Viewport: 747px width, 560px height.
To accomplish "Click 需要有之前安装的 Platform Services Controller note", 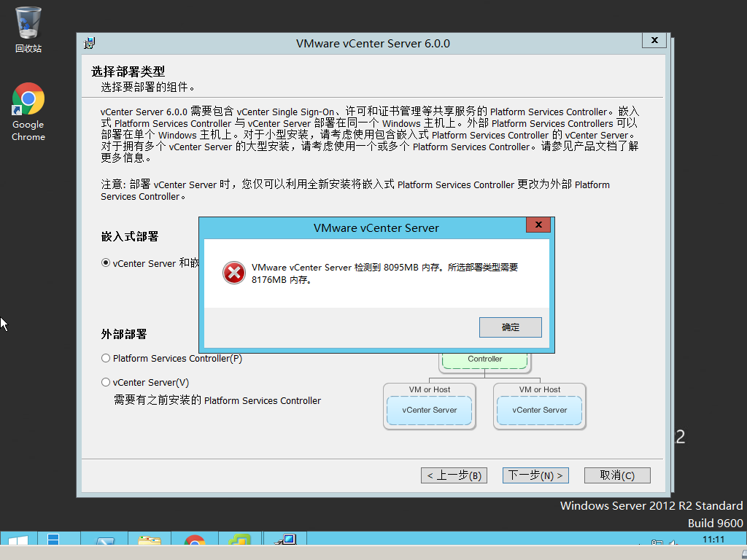I will pos(217,400).
